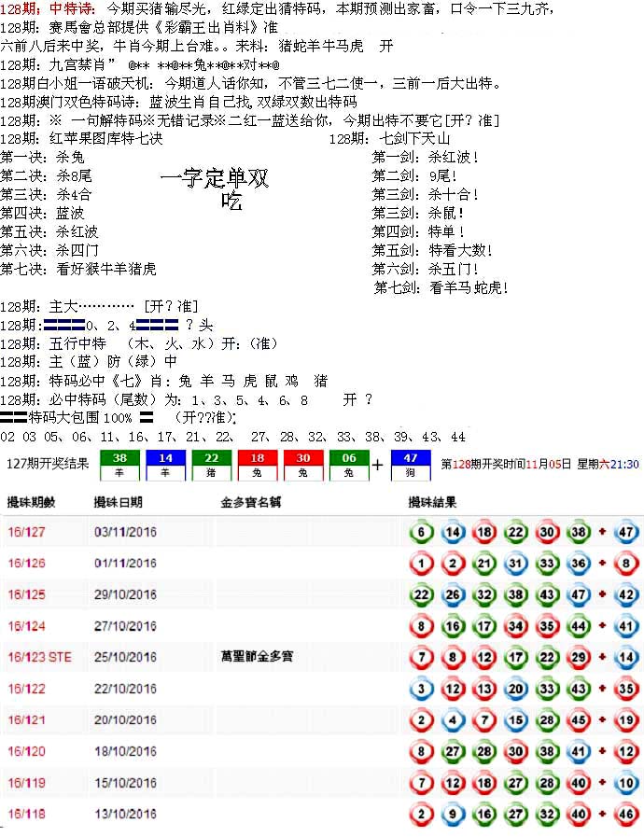The image size is (644, 837).
Task: Open draw number 16/127
Action: click(x=27, y=532)
